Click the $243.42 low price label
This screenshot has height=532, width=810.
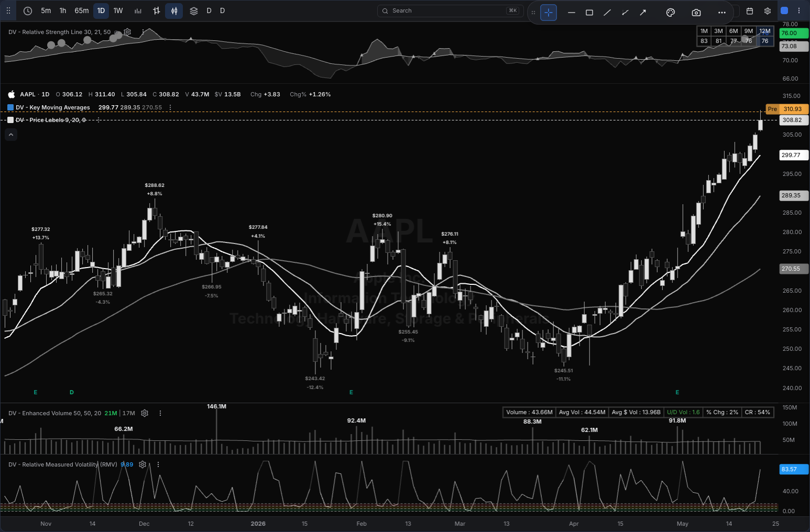click(x=315, y=379)
